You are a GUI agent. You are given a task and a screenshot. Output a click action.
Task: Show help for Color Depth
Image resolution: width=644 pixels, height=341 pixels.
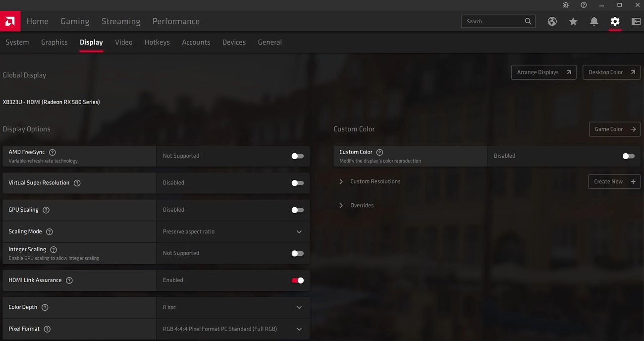(x=45, y=307)
